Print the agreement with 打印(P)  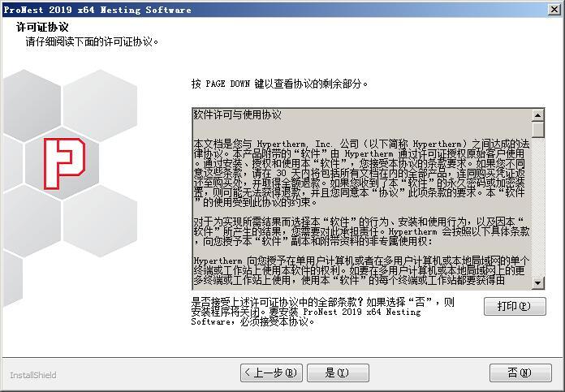515,306
